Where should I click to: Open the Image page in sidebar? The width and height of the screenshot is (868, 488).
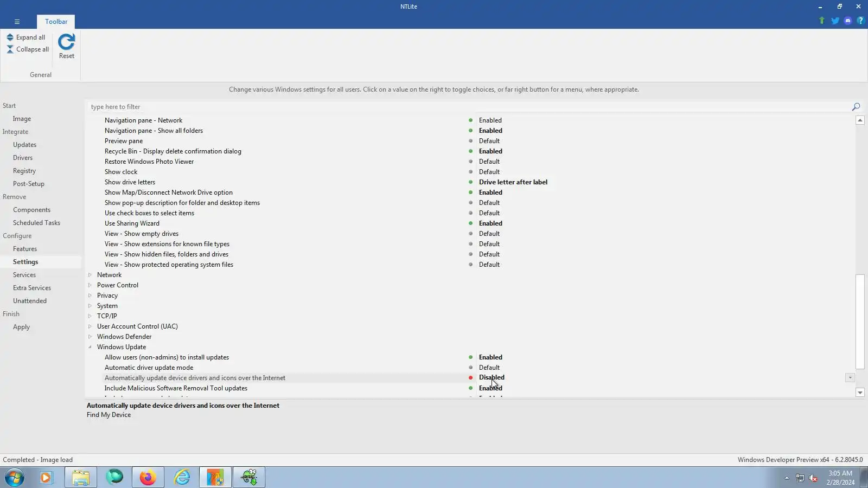(x=22, y=119)
